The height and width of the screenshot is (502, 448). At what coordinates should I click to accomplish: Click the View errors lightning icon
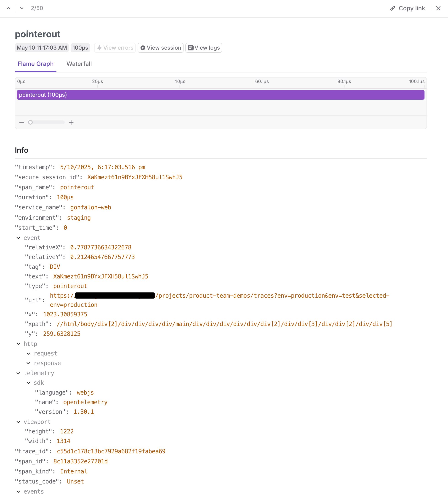pos(99,48)
